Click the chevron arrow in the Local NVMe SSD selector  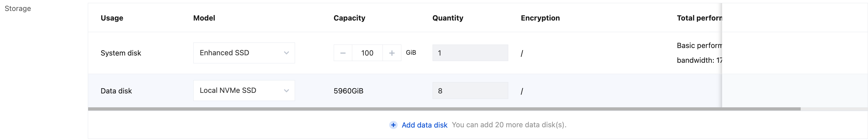click(x=286, y=91)
